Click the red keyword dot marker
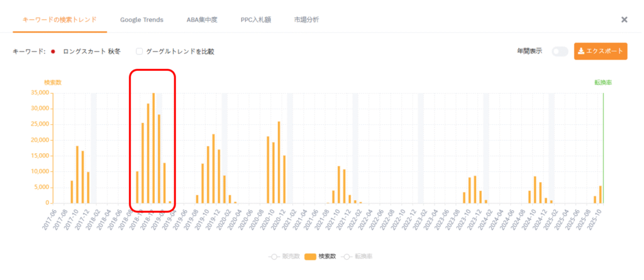Image resolution: width=644 pixels, height=280 pixels. pyautogui.click(x=53, y=51)
